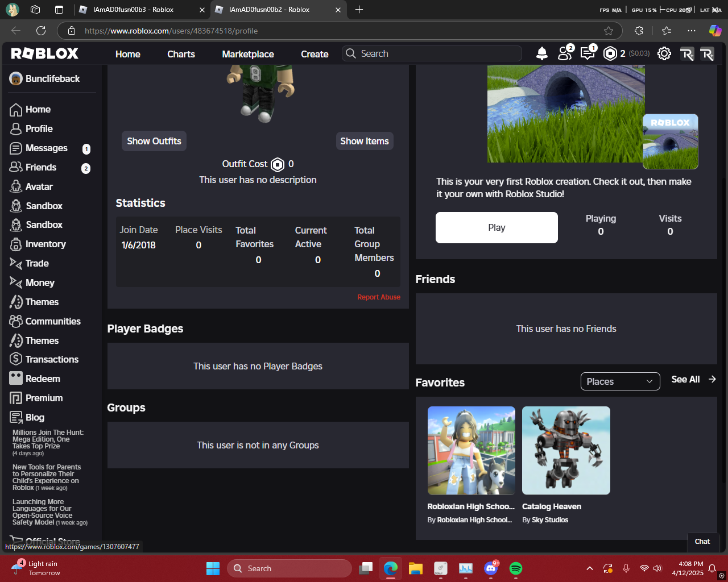Open the Windows notification bell in taskbar
Image resolution: width=728 pixels, height=582 pixels.
point(712,568)
